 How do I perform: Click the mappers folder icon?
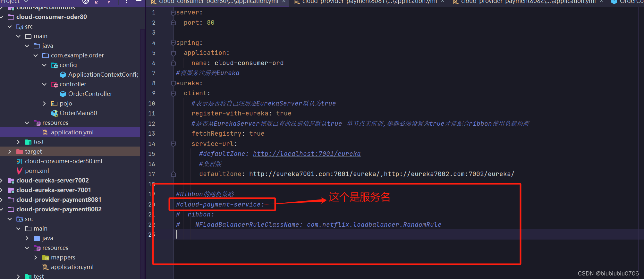tap(46, 258)
